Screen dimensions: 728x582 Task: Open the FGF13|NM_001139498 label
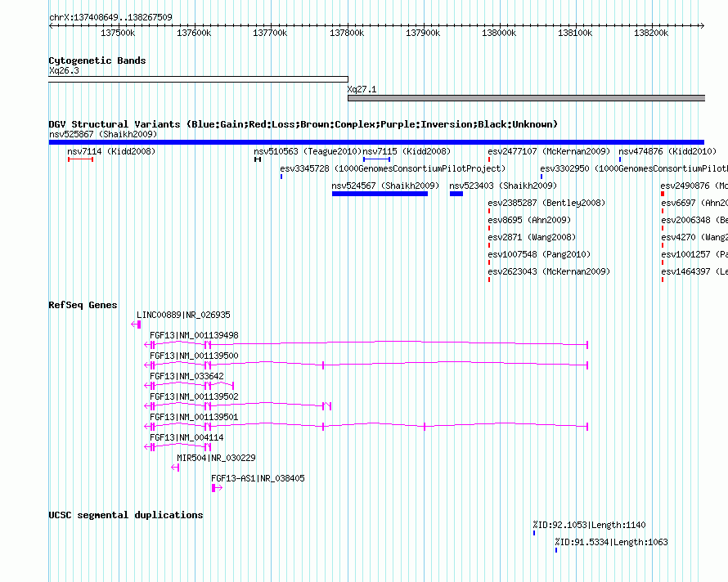(x=194, y=335)
